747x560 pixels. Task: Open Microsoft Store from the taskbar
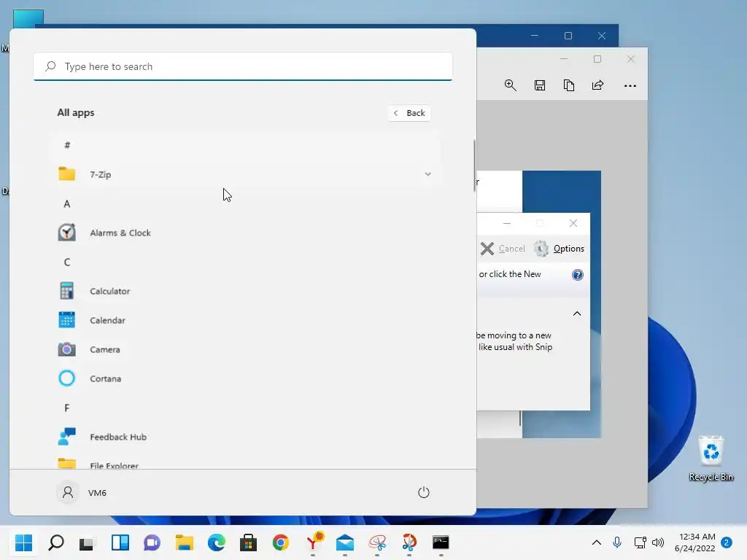point(248,542)
